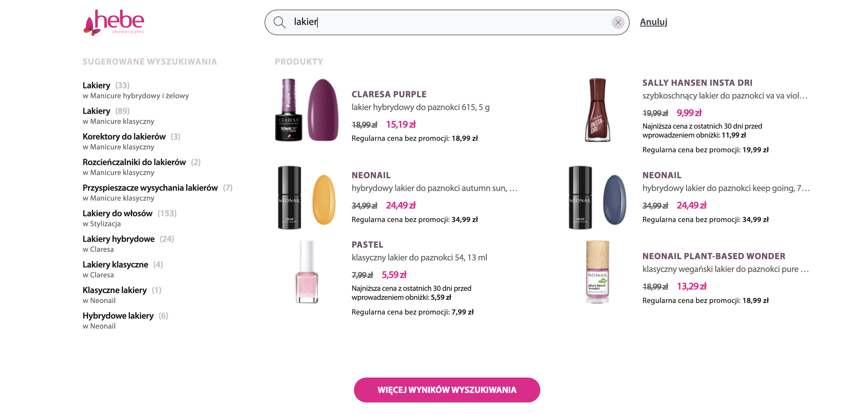Open the 'Claresa Purple' product title
868x414 pixels.
coord(389,94)
